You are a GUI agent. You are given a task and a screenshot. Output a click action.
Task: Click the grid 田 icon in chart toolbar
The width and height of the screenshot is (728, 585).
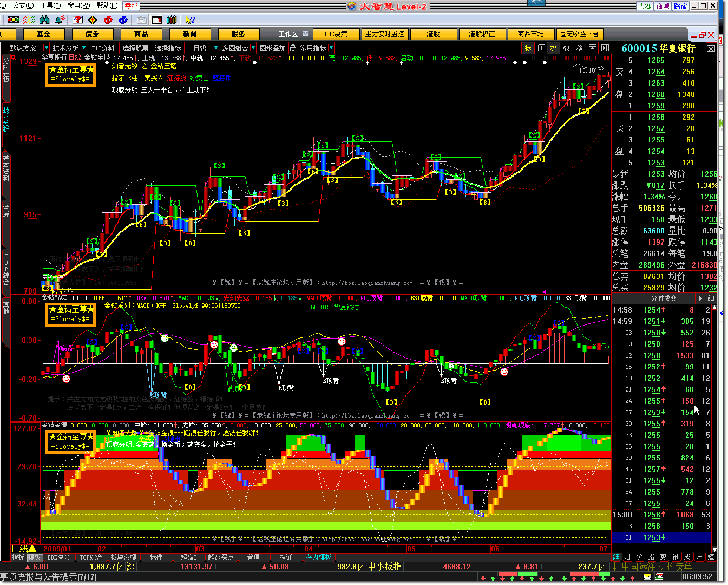(541, 48)
